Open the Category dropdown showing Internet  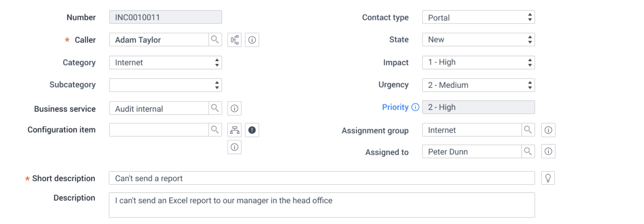coord(165,62)
